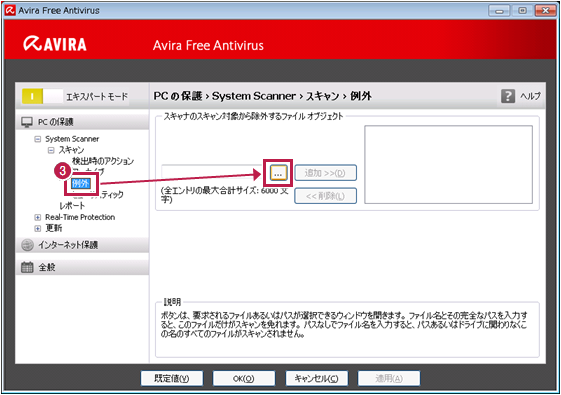Click the 既定値 defaults button

(x=172, y=379)
